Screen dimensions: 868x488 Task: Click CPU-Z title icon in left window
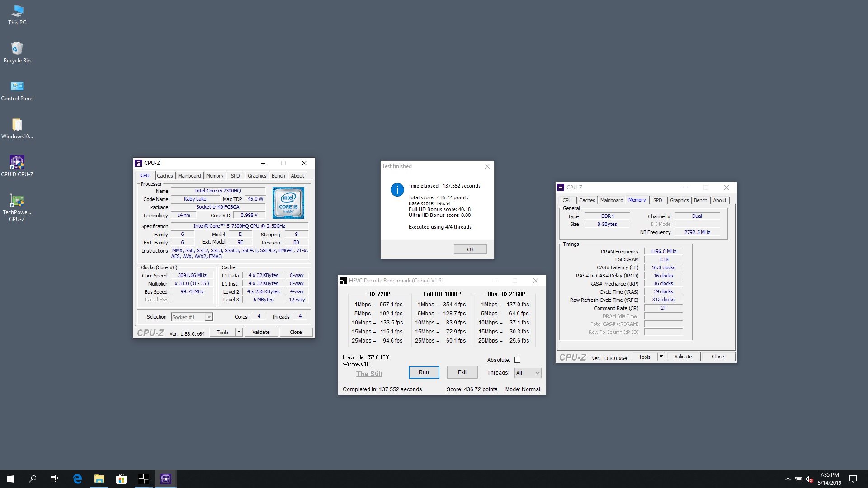139,163
